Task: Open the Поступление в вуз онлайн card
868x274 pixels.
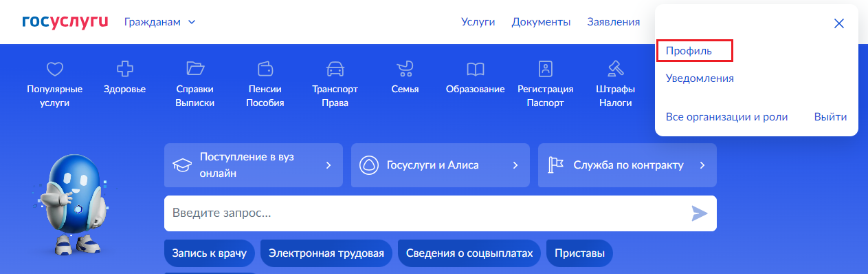Action: 254,165
